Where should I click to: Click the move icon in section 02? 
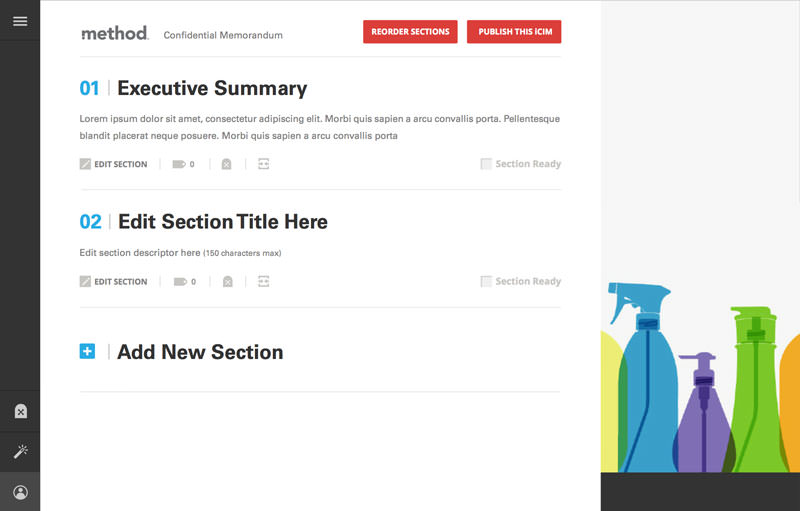coord(264,282)
